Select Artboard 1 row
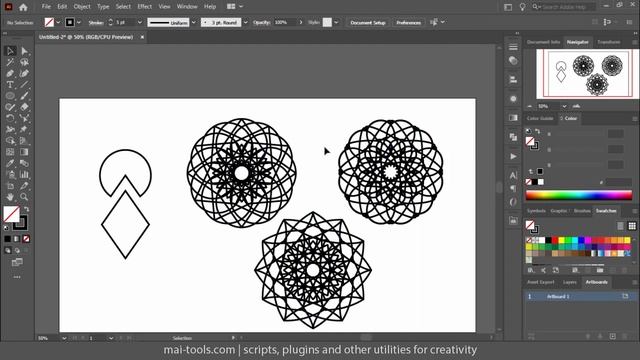The height and width of the screenshot is (360, 640). [579, 296]
